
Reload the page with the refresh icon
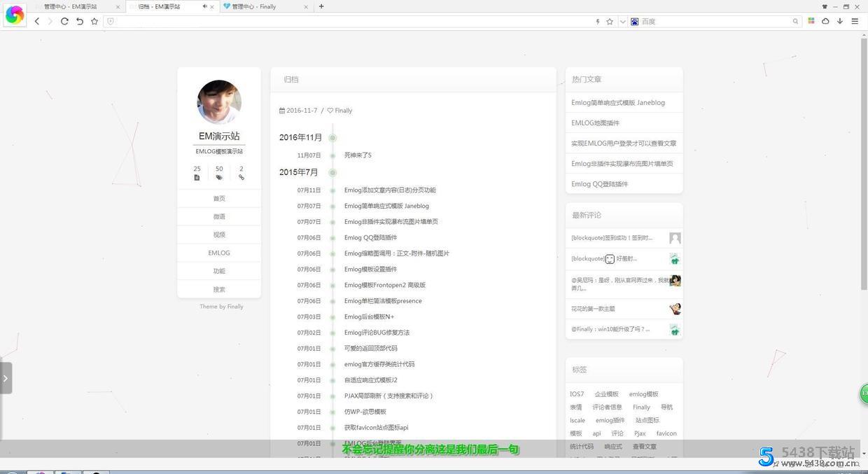pyautogui.click(x=64, y=21)
